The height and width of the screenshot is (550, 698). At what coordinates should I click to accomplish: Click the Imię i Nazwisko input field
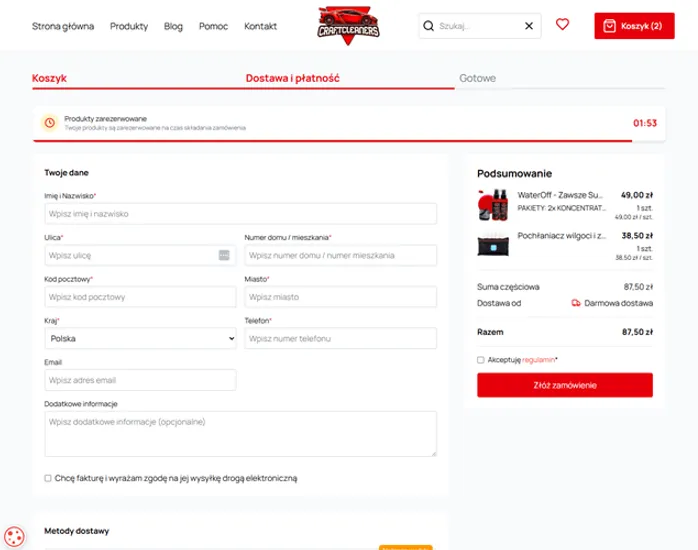pyautogui.click(x=240, y=214)
